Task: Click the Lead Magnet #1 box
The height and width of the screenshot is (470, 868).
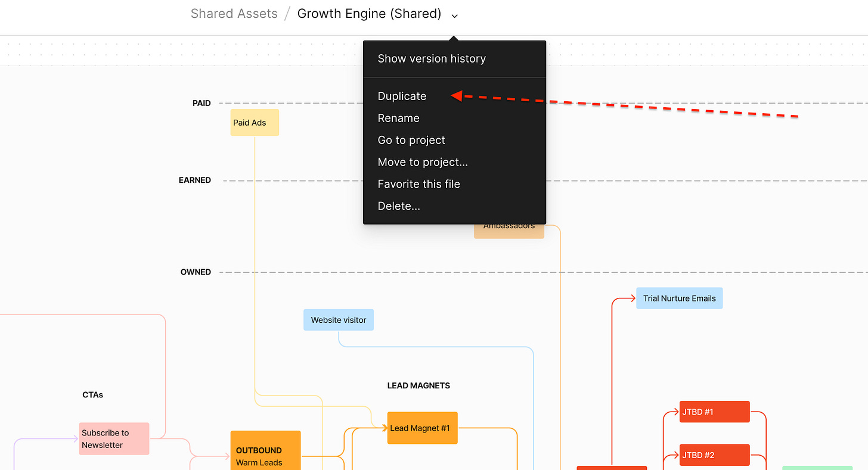Action: (x=423, y=428)
